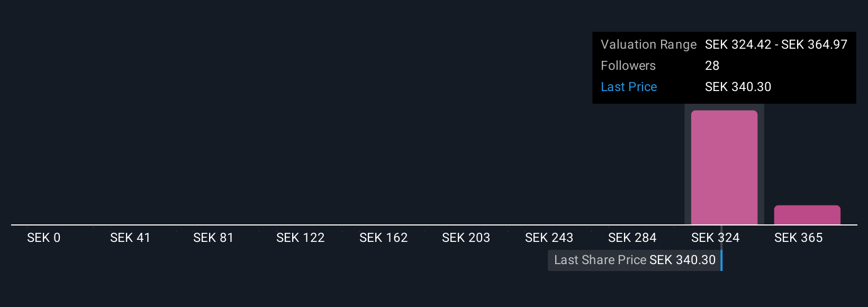Click the SEK 0 axis label

pos(44,238)
